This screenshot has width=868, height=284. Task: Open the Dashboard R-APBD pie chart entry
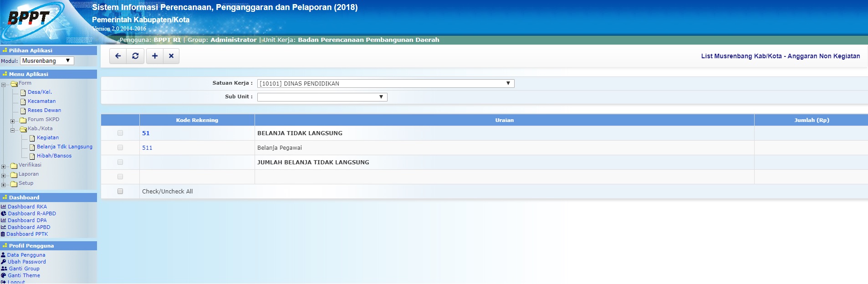31,213
